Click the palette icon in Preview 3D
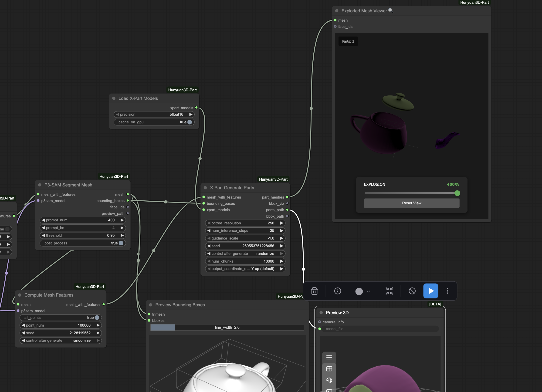Viewport: 542px width, 392px height. (x=329, y=380)
